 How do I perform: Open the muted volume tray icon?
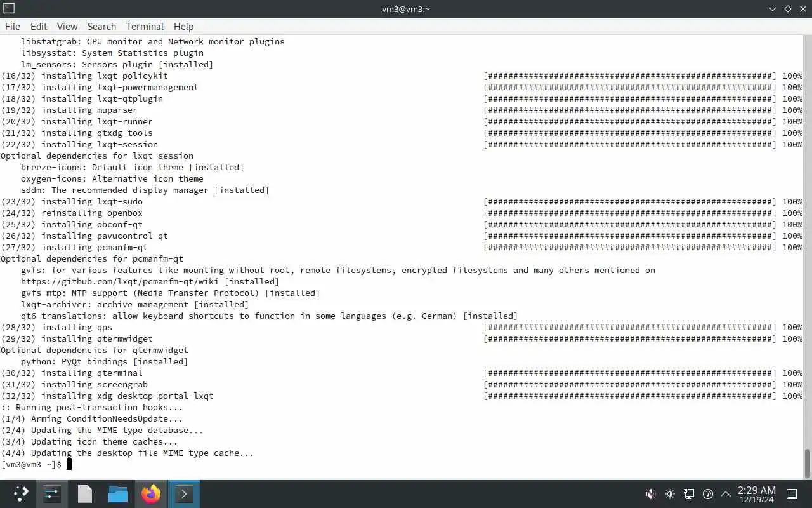[650, 493]
